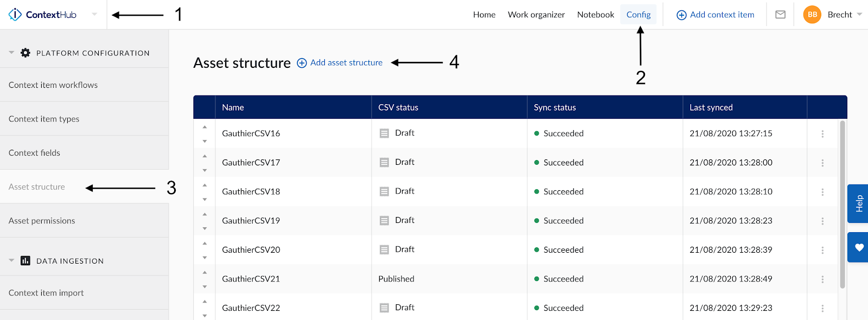The image size is (868, 320).
Task: Click the BB user avatar
Action: pyautogui.click(x=812, y=15)
